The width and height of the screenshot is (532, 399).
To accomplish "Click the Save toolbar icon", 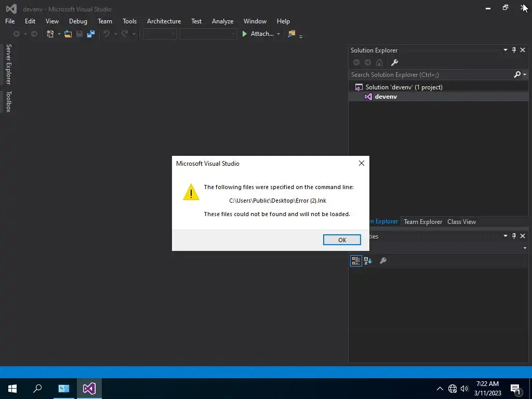I will point(79,34).
